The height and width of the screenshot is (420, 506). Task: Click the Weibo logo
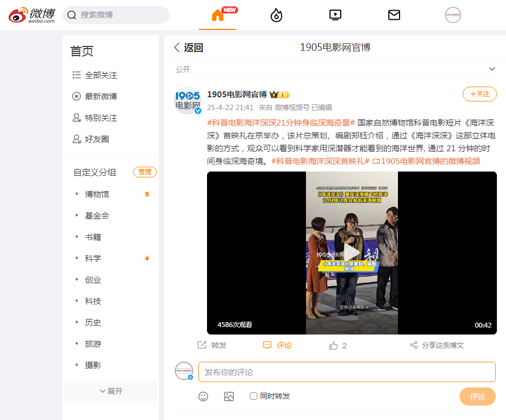32,15
